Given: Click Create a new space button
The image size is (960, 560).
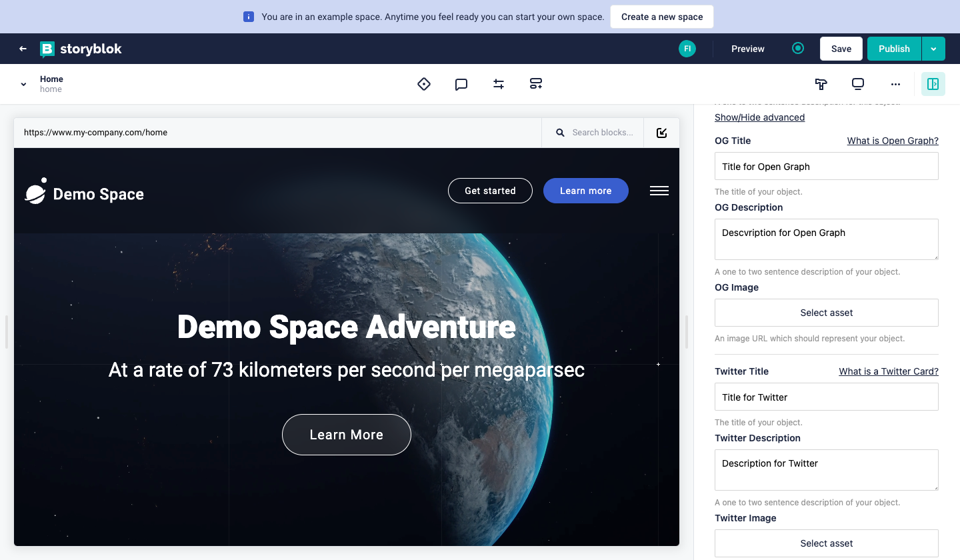Looking at the screenshot, I should click(x=662, y=17).
